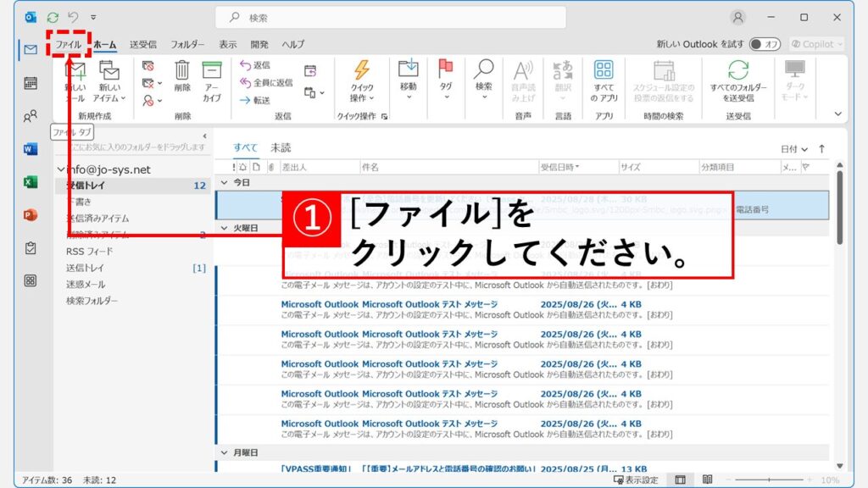Click the クイック操作 lightning icon

point(362,70)
